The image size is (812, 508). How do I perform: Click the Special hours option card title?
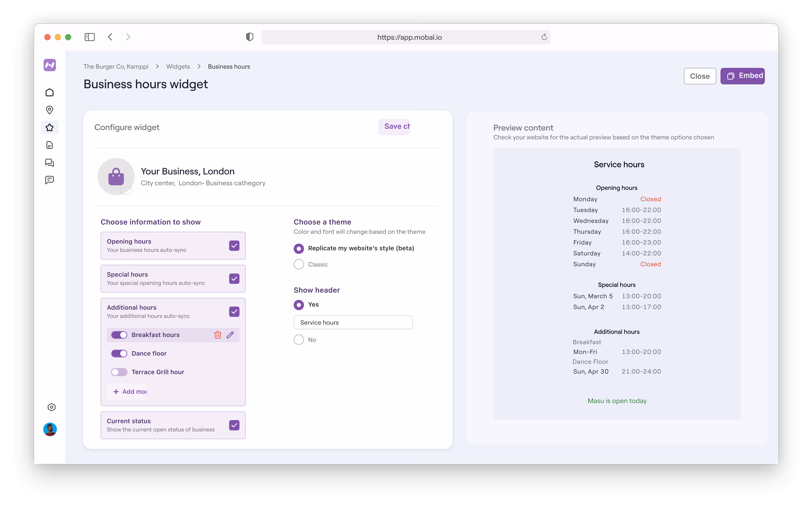tap(127, 275)
